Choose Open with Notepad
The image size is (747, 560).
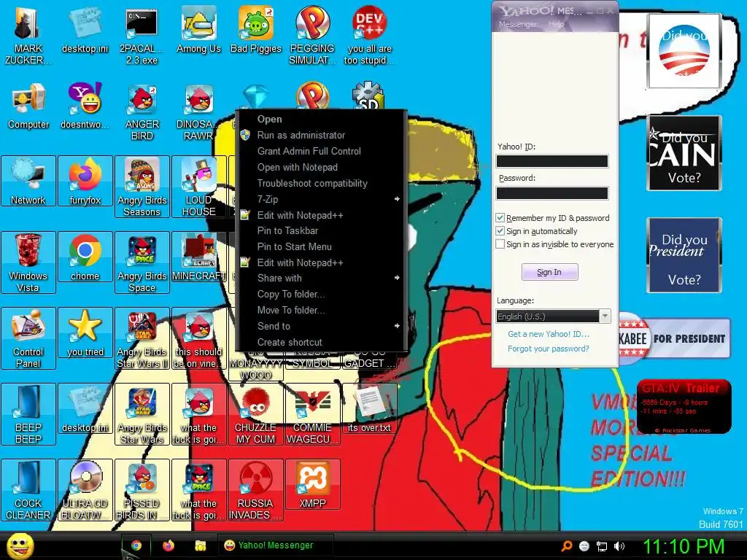(x=321, y=167)
